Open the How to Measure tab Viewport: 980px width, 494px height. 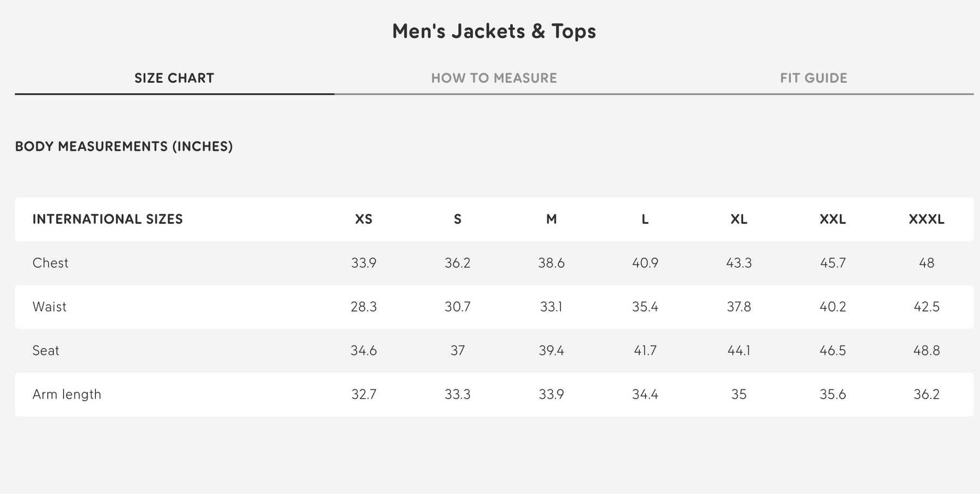[x=494, y=78]
